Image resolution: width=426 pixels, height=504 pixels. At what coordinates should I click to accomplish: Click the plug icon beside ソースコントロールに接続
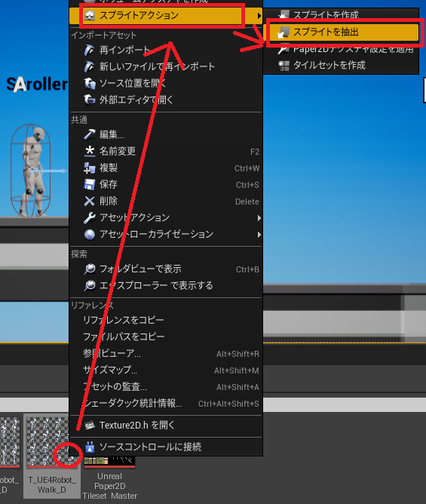[90, 447]
